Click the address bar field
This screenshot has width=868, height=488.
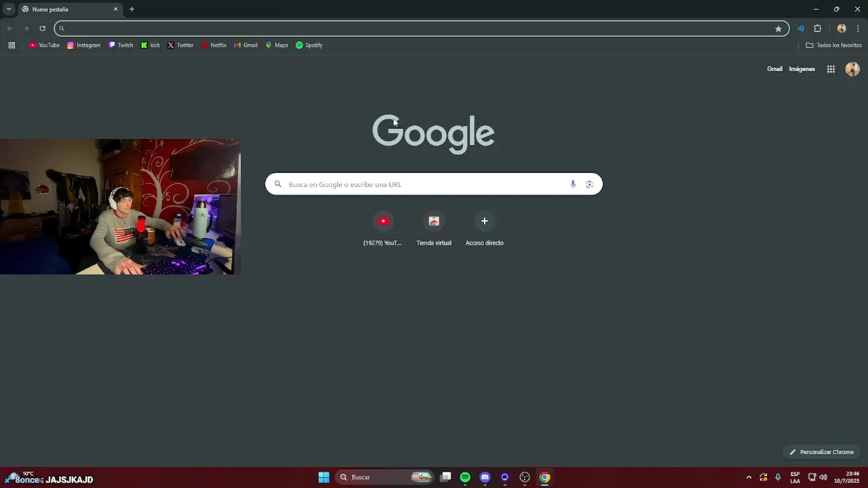pyautogui.click(x=420, y=28)
